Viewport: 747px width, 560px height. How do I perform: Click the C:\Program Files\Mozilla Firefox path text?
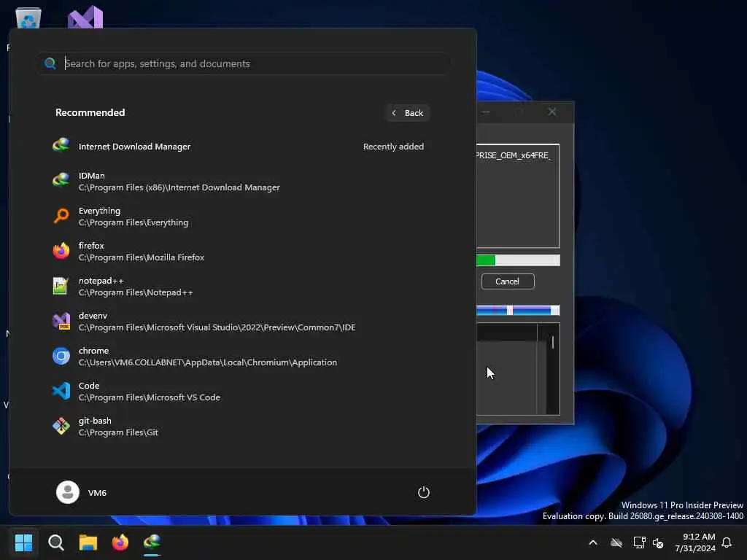pyautogui.click(x=142, y=257)
